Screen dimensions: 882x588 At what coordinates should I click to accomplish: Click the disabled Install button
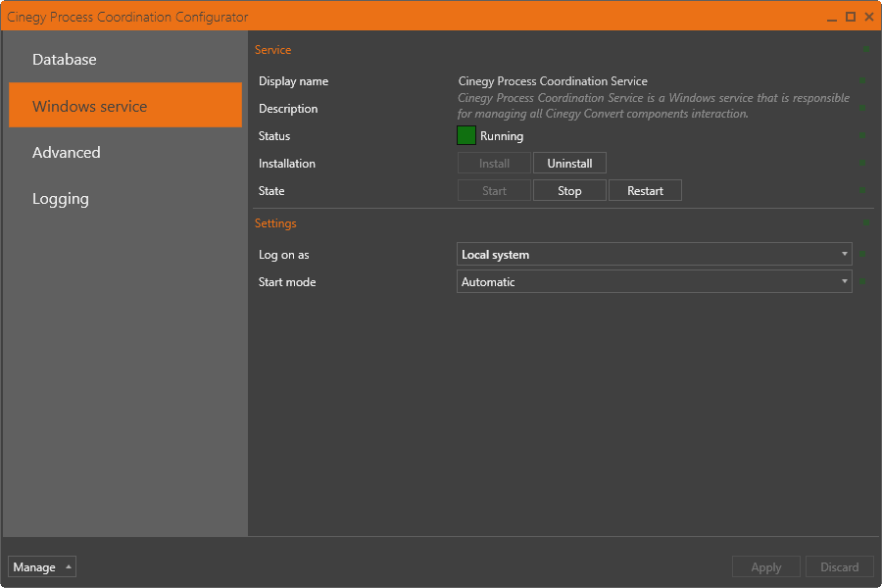494,164
